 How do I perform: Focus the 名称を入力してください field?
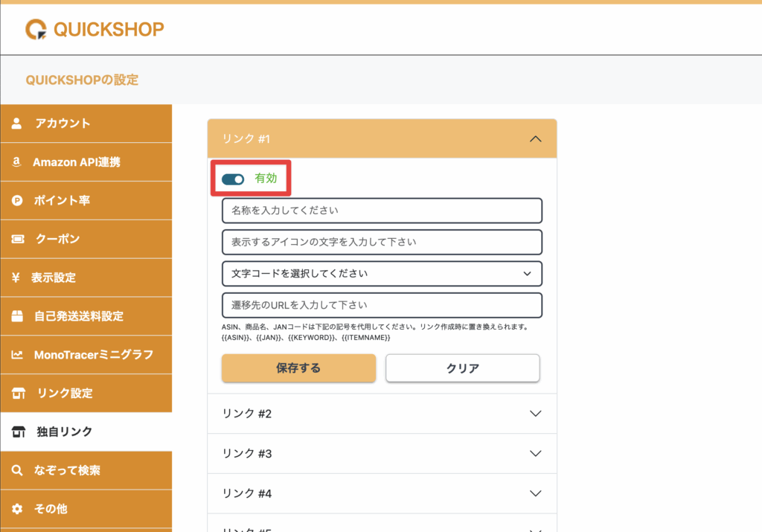tap(382, 211)
